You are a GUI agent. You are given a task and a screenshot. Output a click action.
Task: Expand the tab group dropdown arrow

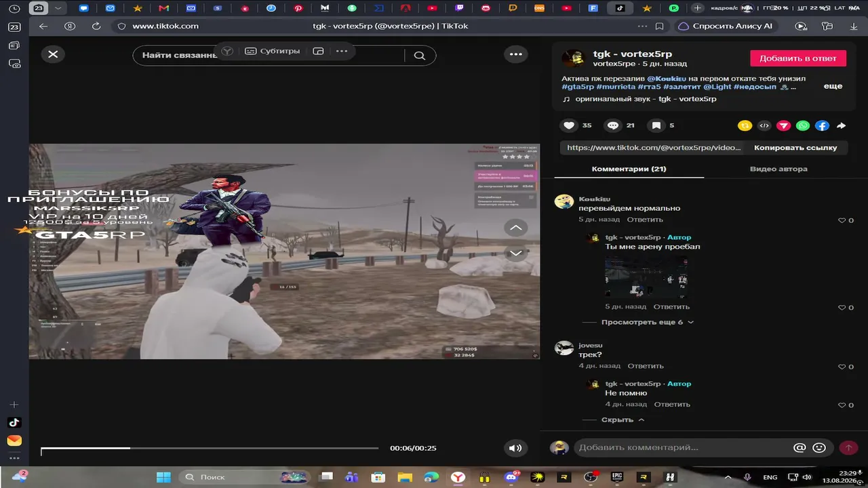[x=58, y=8]
